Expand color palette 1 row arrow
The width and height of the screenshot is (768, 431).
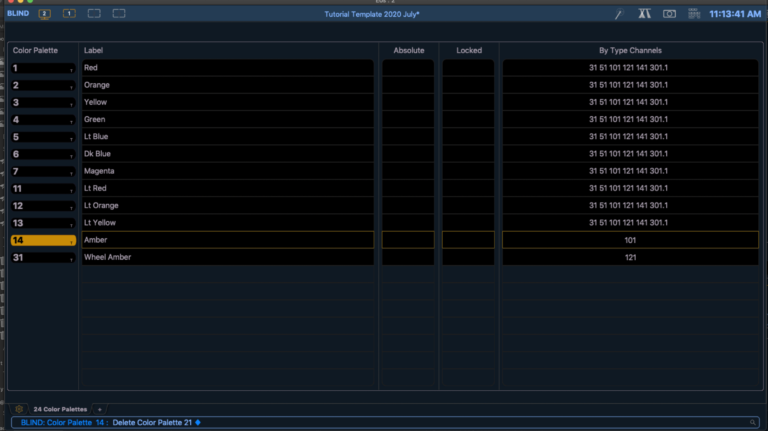(71, 69)
